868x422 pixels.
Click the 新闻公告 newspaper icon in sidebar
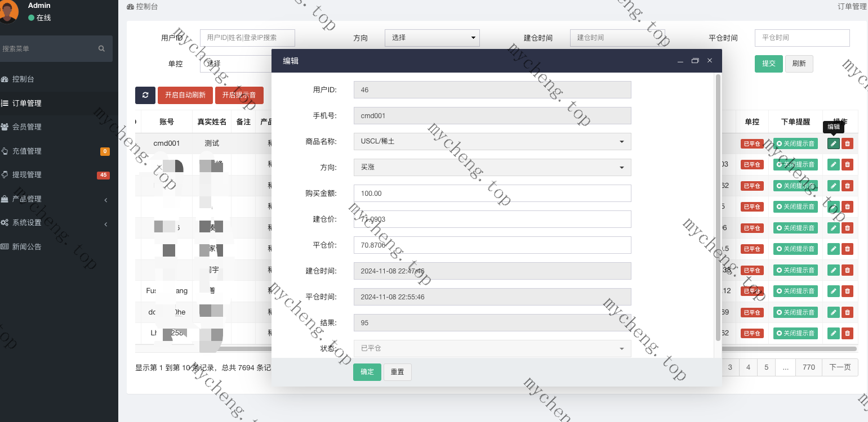pyautogui.click(x=5, y=246)
